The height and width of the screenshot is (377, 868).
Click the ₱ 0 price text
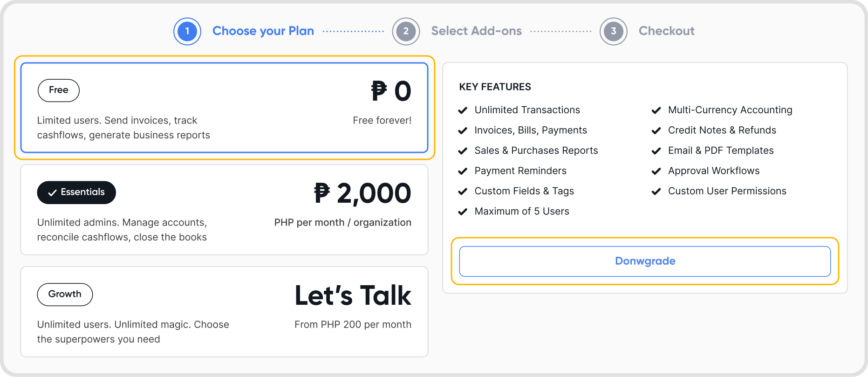click(391, 91)
